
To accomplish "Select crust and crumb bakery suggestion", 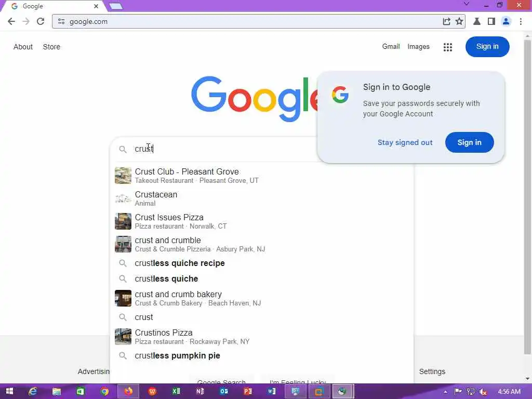I will [262, 298].
